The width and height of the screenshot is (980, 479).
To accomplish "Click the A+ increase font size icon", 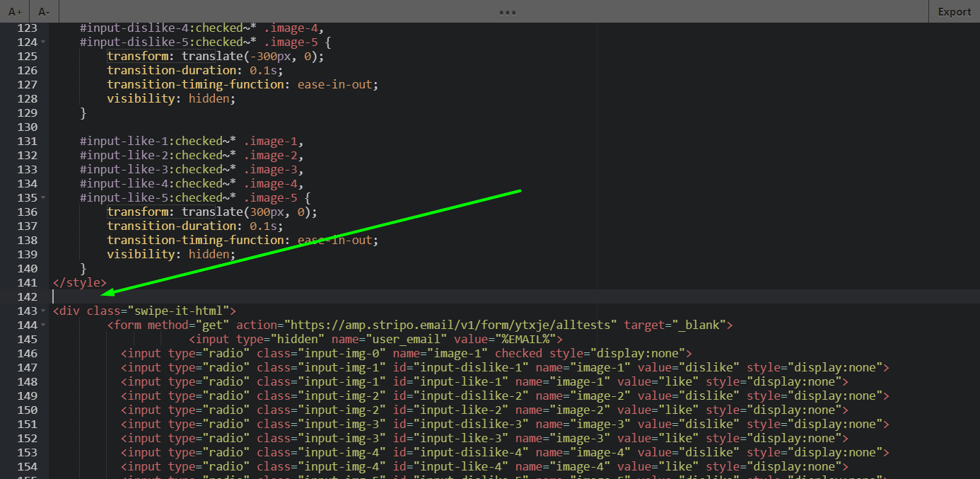I will tap(13, 11).
